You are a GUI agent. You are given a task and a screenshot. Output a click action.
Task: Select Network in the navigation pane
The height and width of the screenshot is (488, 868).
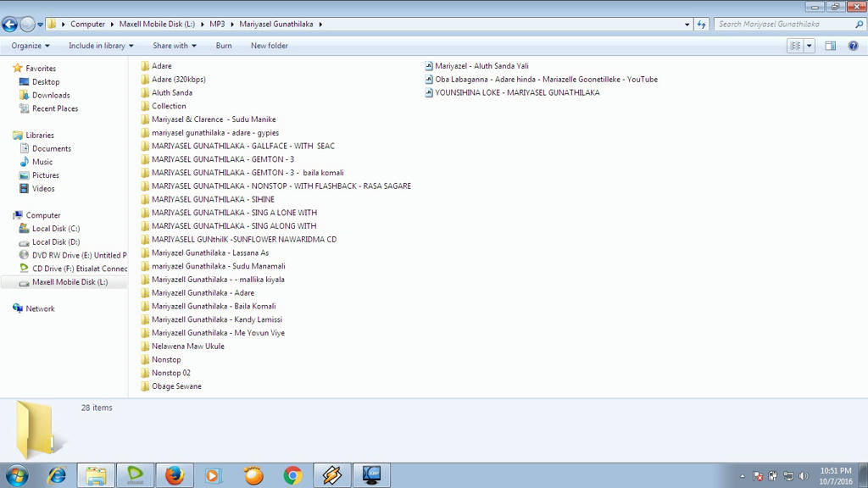click(40, 308)
